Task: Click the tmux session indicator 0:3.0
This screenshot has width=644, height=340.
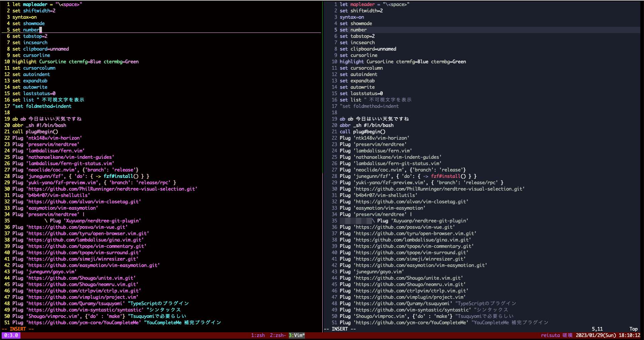Action: pos(11,335)
